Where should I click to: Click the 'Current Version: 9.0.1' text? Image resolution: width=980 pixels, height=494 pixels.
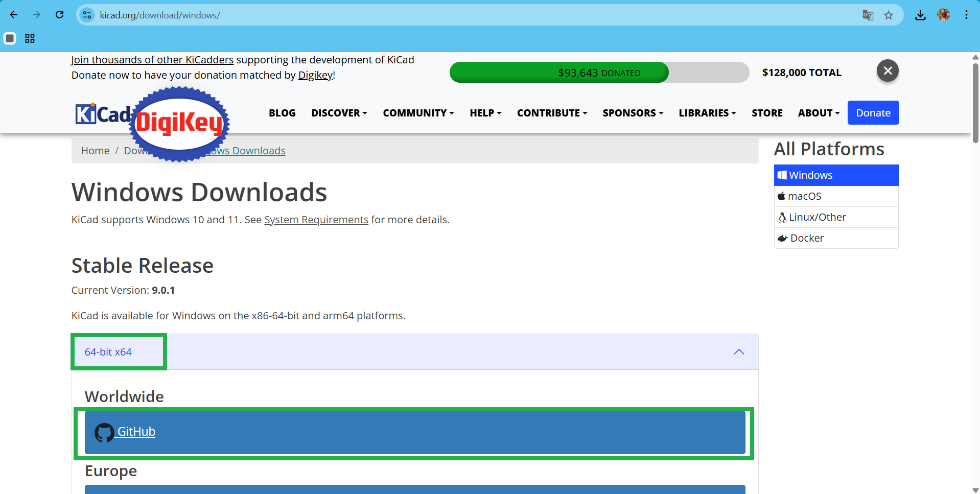(x=123, y=290)
